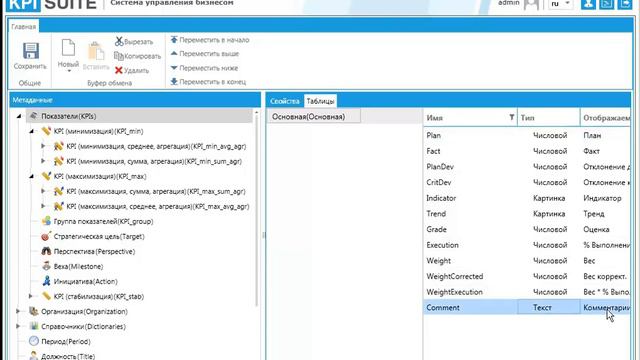Select the Grade row name
The width and height of the screenshot is (640, 360).
(436, 229)
